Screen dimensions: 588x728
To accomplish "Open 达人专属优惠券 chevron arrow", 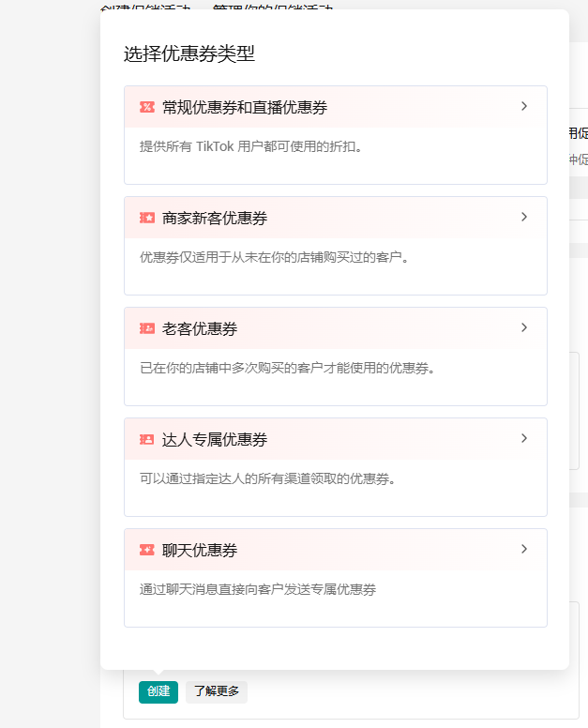I will 524,438.
